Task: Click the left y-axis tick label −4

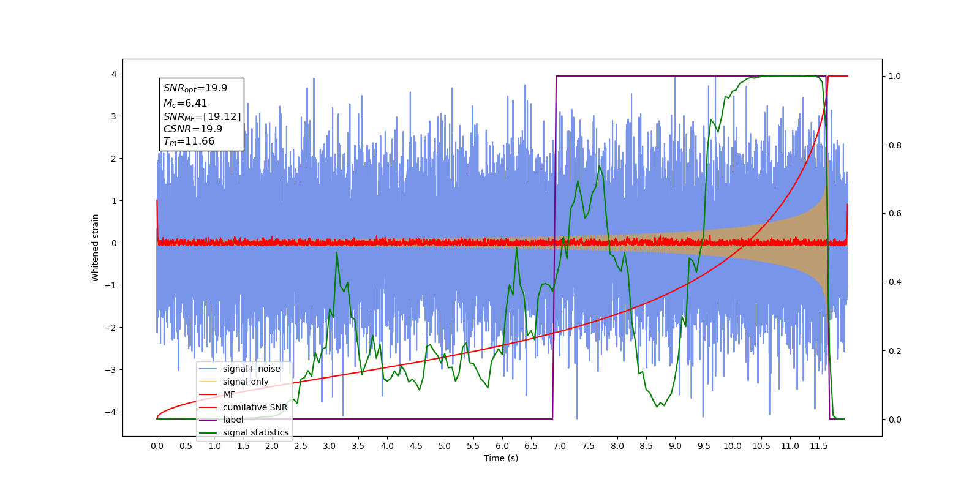Action: point(110,412)
